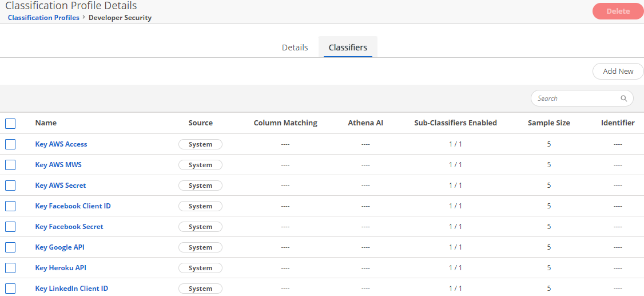Check the Key LinkedIn Client ID checkbox
Image resolution: width=644 pixels, height=296 pixels.
(x=10, y=288)
